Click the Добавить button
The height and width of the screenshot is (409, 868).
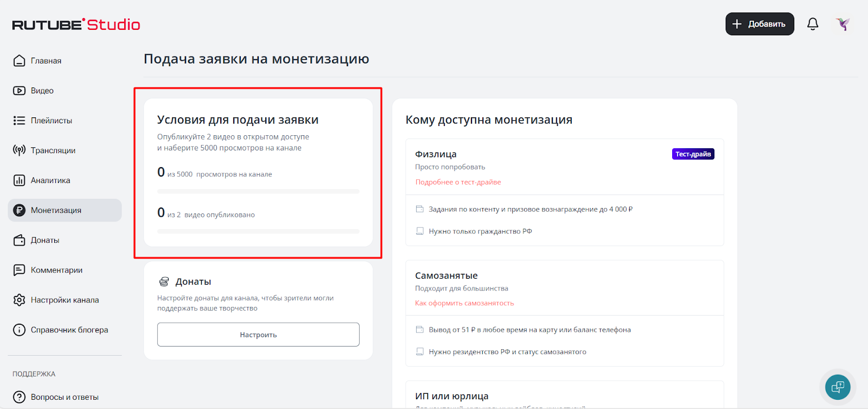[759, 24]
